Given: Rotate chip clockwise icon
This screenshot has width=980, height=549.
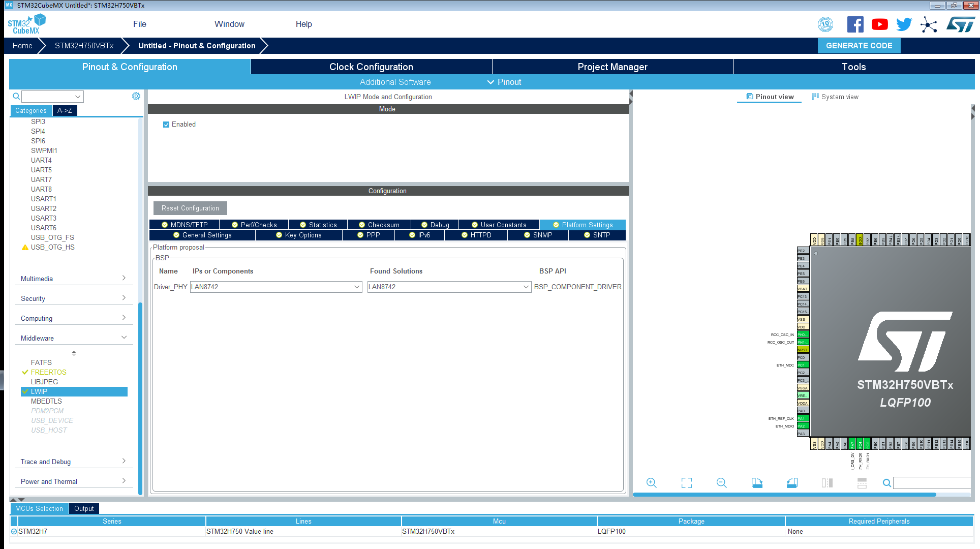Looking at the screenshot, I should pyautogui.click(x=757, y=483).
